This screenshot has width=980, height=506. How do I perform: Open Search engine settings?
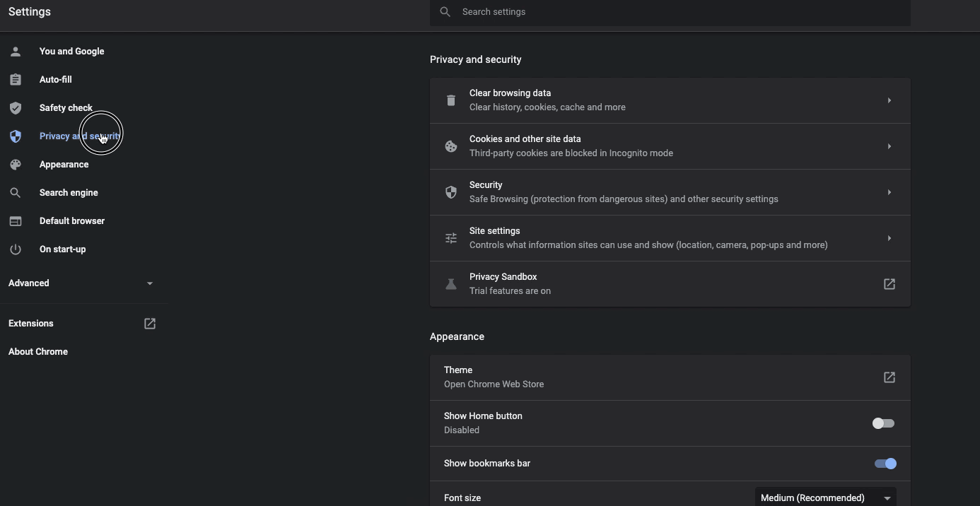tap(69, 193)
